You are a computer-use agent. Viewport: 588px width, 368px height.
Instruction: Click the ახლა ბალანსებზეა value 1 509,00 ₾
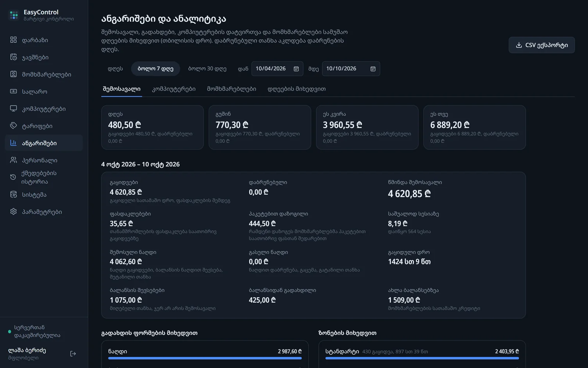tap(404, 300)
